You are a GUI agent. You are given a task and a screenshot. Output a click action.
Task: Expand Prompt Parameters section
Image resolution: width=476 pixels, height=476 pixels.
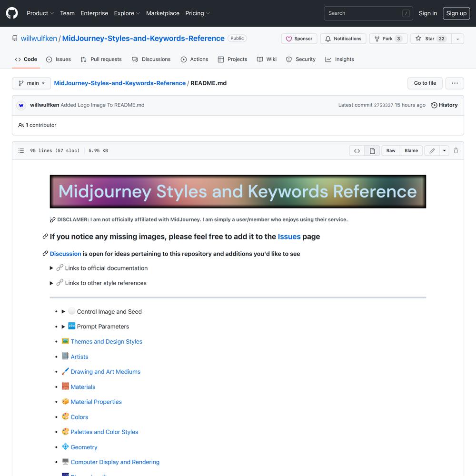(x=95, y=327)
